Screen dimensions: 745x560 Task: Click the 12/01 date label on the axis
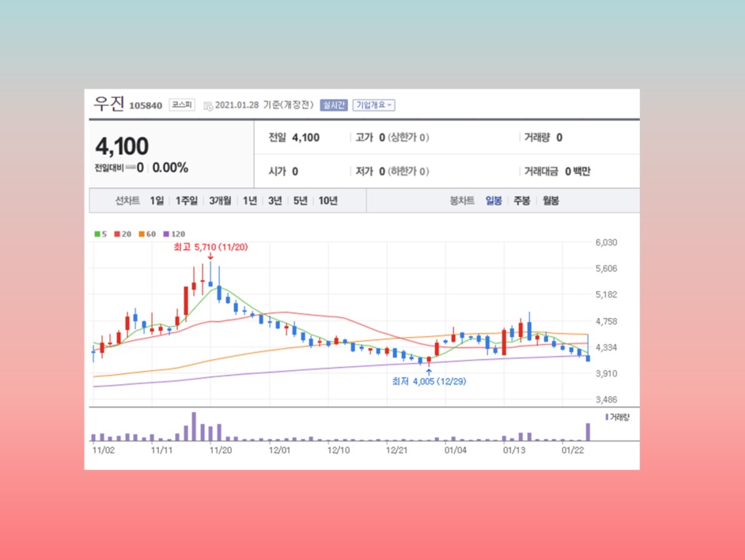point(279,450)
